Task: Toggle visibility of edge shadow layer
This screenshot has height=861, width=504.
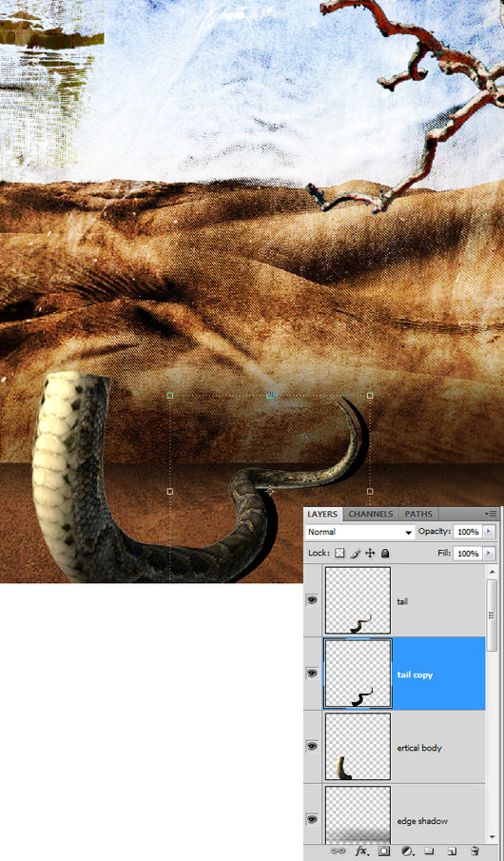Action: [x=312, y=819]
